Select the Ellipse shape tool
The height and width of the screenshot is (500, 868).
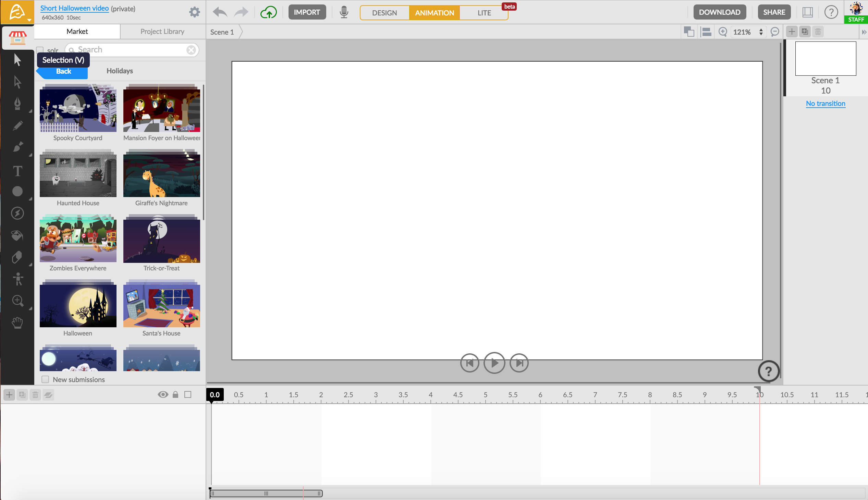(17, 191)
